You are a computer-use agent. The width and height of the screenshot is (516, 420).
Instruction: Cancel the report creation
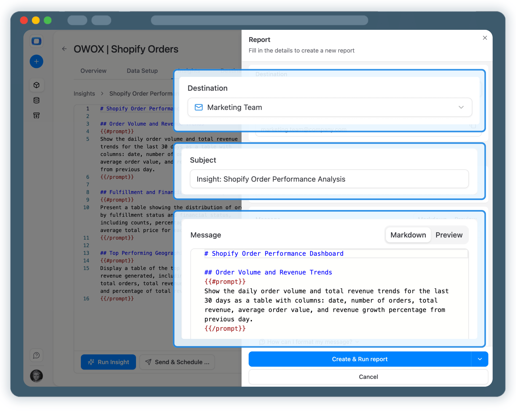click(x=368, y=377)
